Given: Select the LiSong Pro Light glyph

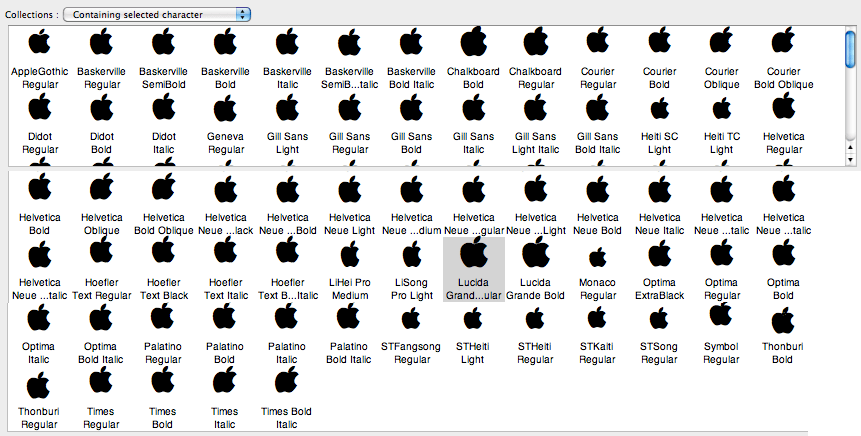Looking at the screenshot, I should tap(411, 256).
